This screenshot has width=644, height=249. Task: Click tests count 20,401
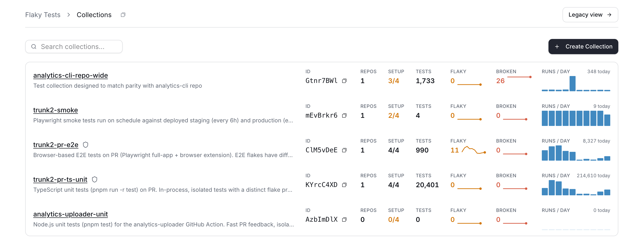[x=427, y=185]
